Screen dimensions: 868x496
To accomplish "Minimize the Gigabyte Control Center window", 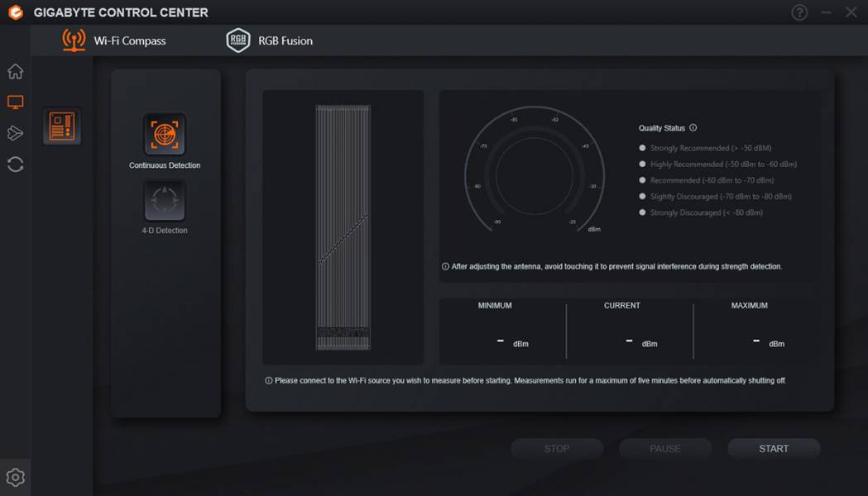I will pos(827,12).
